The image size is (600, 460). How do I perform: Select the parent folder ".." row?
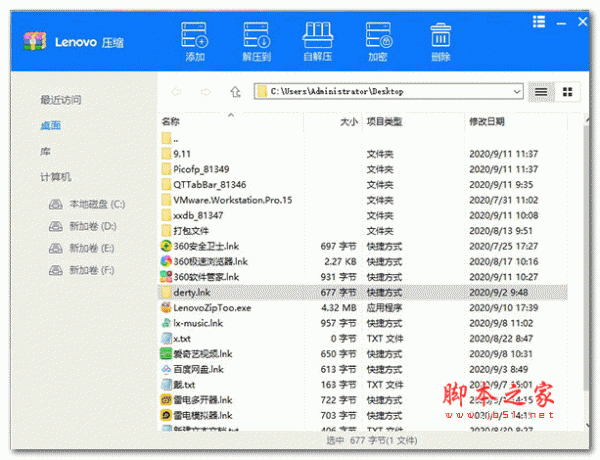[362, 139]
